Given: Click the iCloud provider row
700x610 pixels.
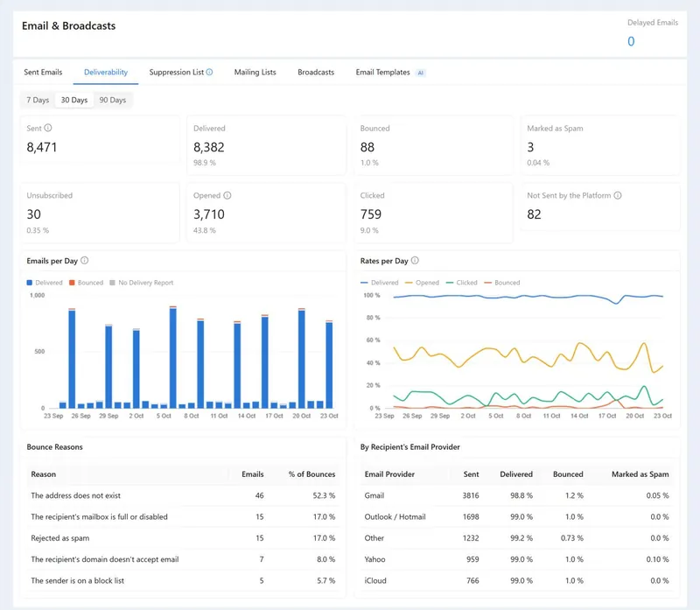Looking at the screenshot, I should tap(517, 580).
